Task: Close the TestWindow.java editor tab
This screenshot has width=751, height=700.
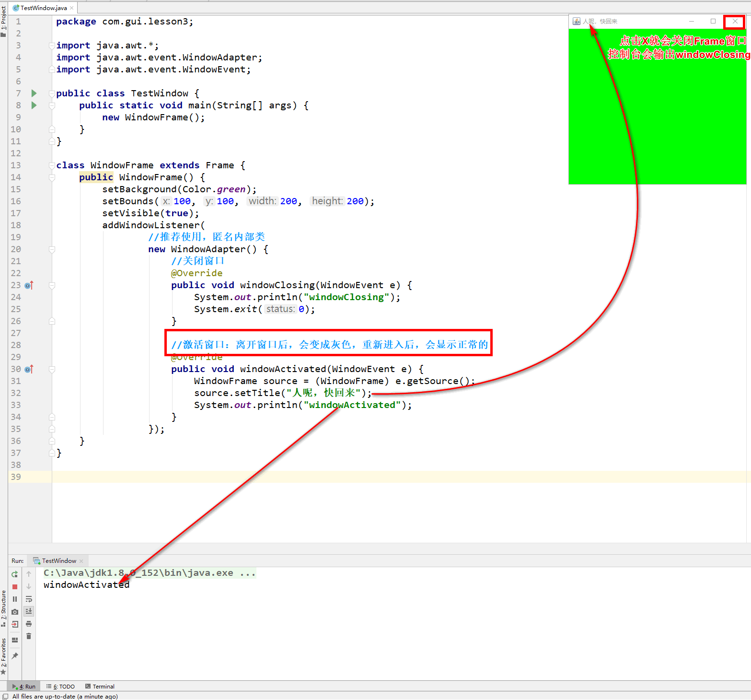Action: 72,8
